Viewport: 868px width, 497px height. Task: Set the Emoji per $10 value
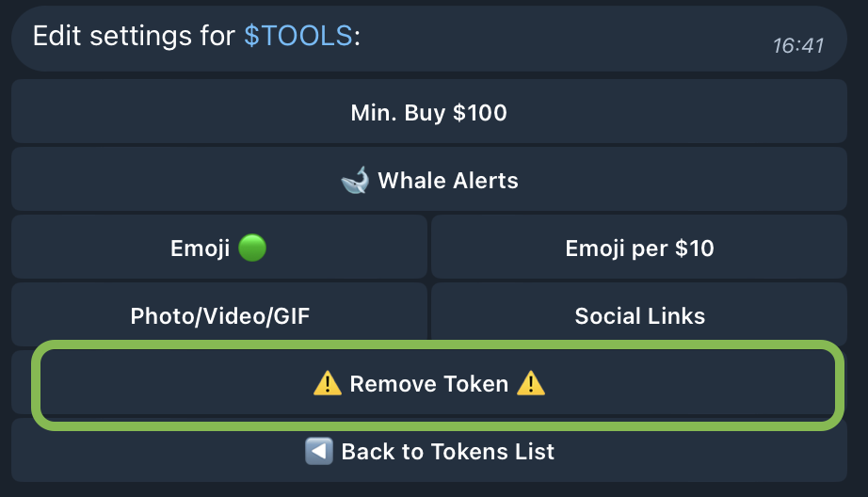(x=639, y=248)
